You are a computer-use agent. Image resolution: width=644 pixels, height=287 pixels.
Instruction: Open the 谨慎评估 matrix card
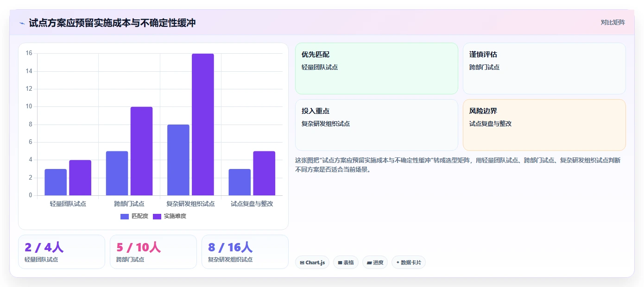tap(544, 69)
